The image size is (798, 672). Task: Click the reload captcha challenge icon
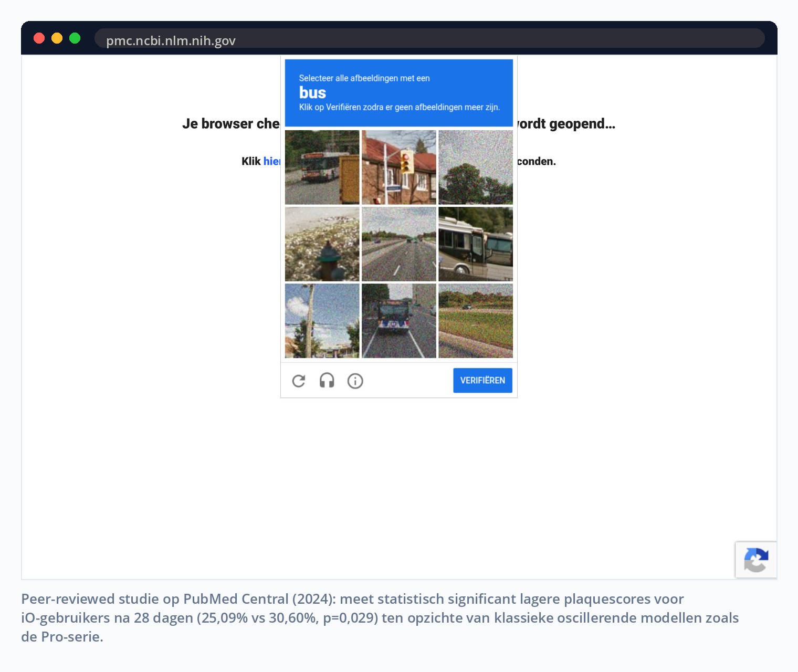[x=299, y=381]
